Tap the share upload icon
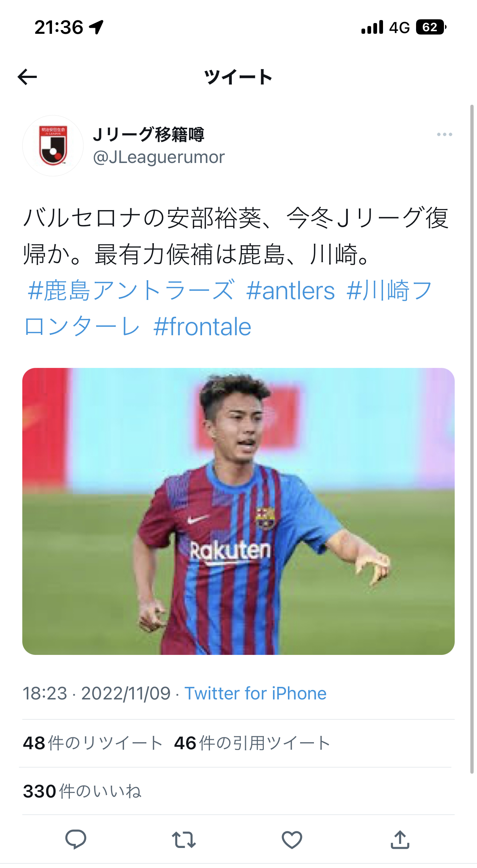Screen dimensions: 477x868 click(x=400, y=839)
